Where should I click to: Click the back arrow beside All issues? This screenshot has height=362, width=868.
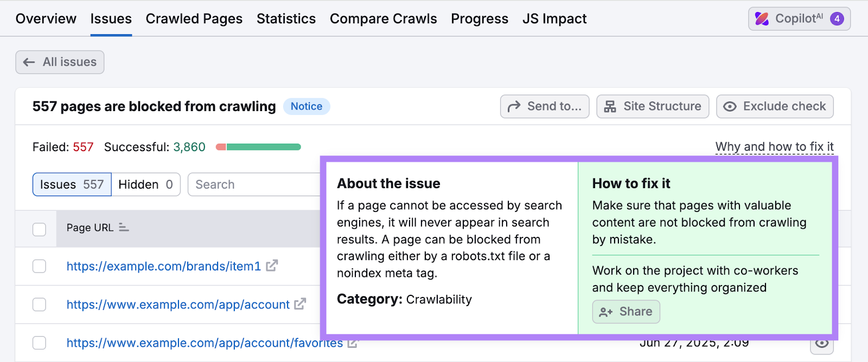click(29, 62)
